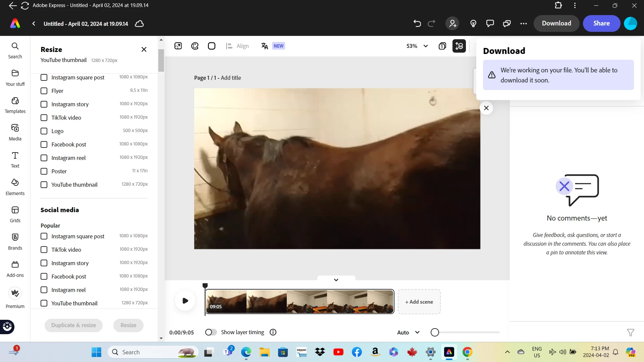The image size is (644, 362).
Task: Open the Templates tab in sidebar
Action: tap(15, 105)
